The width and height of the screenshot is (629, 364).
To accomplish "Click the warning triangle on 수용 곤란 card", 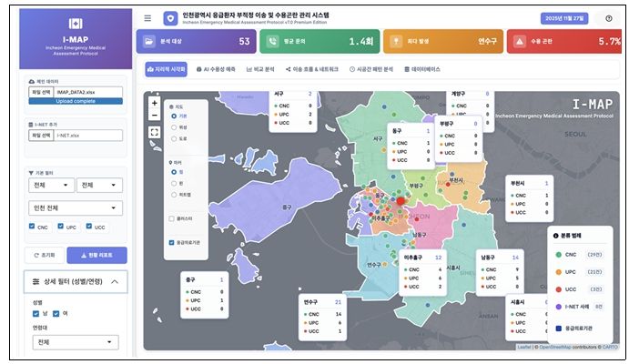I will 519,42.
